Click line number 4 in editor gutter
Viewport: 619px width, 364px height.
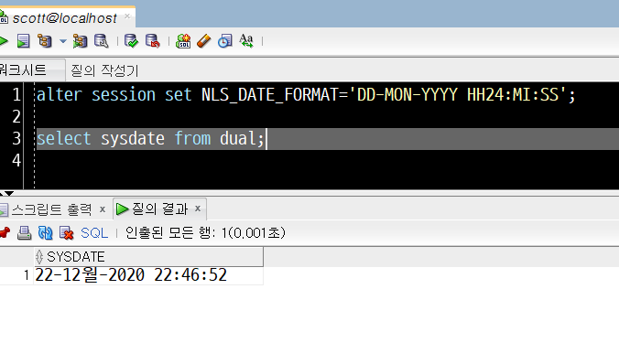click(16, 160)
